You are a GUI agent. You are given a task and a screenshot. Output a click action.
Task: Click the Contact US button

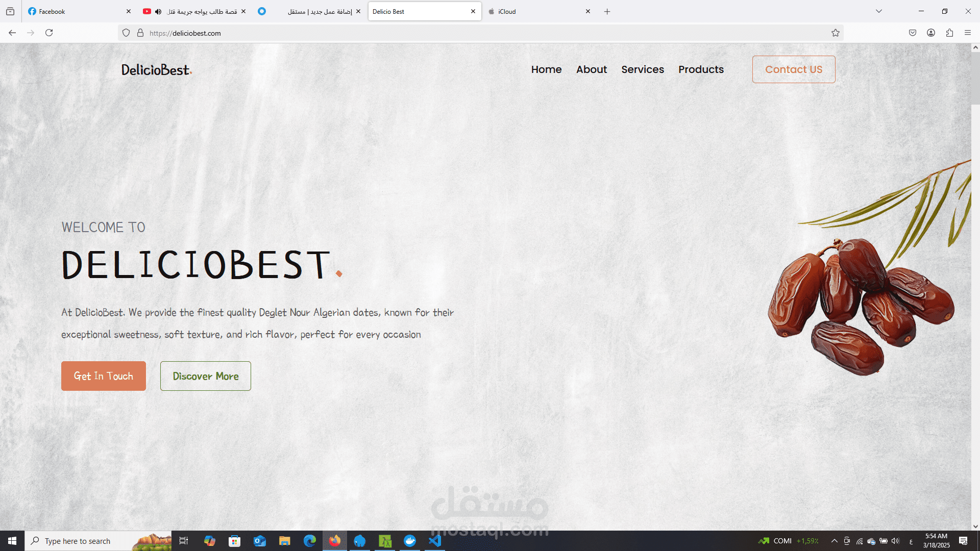click(x=794, y=69)
